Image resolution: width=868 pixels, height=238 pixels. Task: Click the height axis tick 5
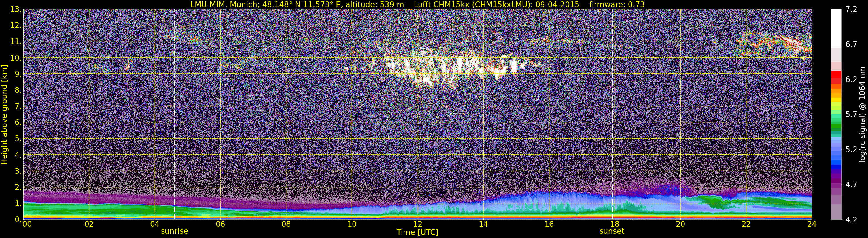[x=18, y=139]
